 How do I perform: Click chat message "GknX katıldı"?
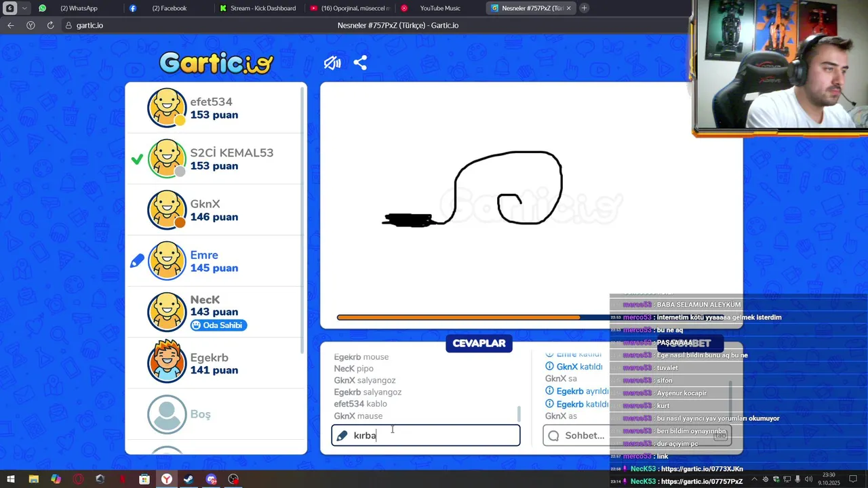574,367
